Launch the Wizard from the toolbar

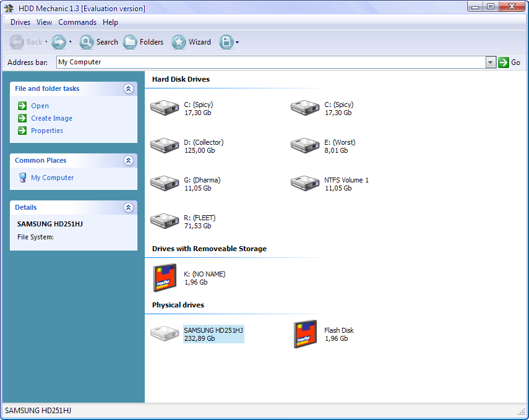click(179, 42)
